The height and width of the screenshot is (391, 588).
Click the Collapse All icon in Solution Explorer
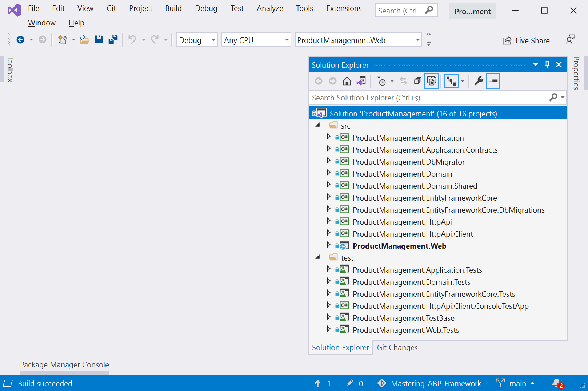417,81
